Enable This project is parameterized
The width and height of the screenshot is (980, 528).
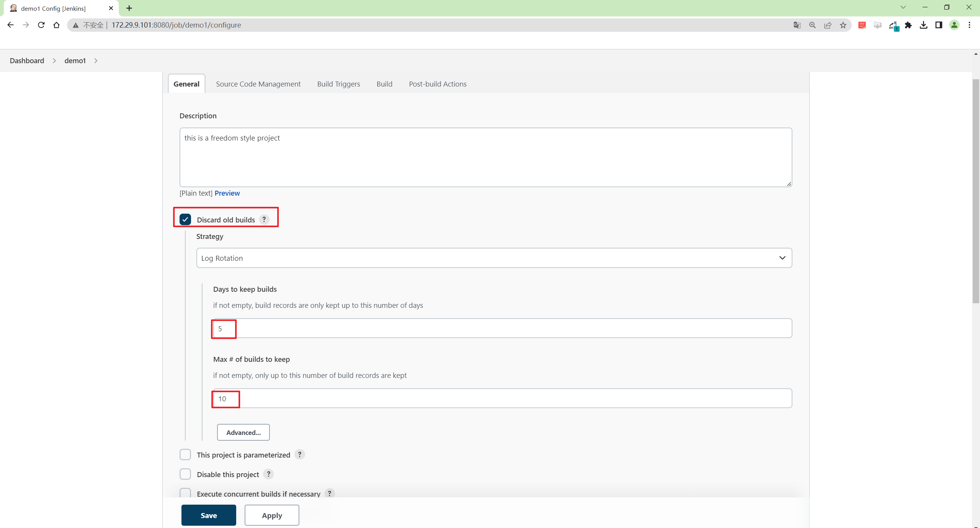tap(185, 454)
